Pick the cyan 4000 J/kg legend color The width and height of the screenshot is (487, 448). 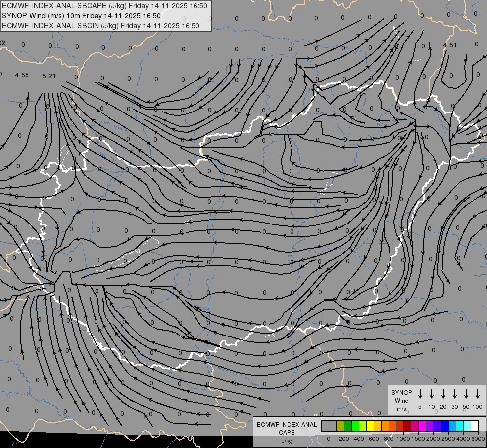pos(459,426)
